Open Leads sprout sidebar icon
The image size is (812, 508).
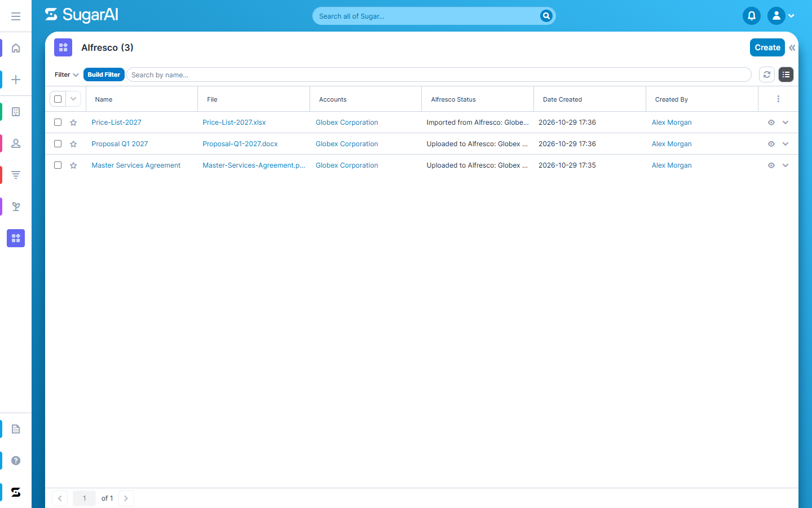(16, 207)
